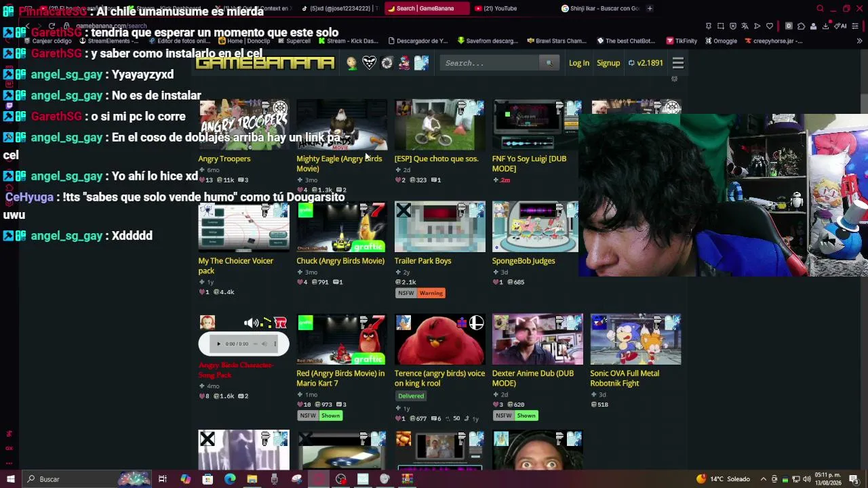Open the Terence red bird thumbnail
This screenshot has width=868, height=488.
[440, 339]
